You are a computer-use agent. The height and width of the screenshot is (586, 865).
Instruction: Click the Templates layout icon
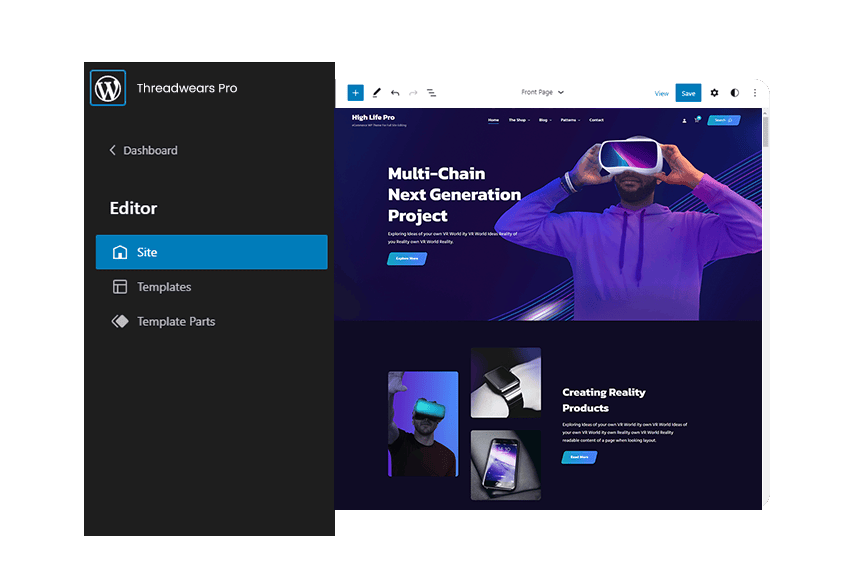pyautogui.click(x=120, y=287)
